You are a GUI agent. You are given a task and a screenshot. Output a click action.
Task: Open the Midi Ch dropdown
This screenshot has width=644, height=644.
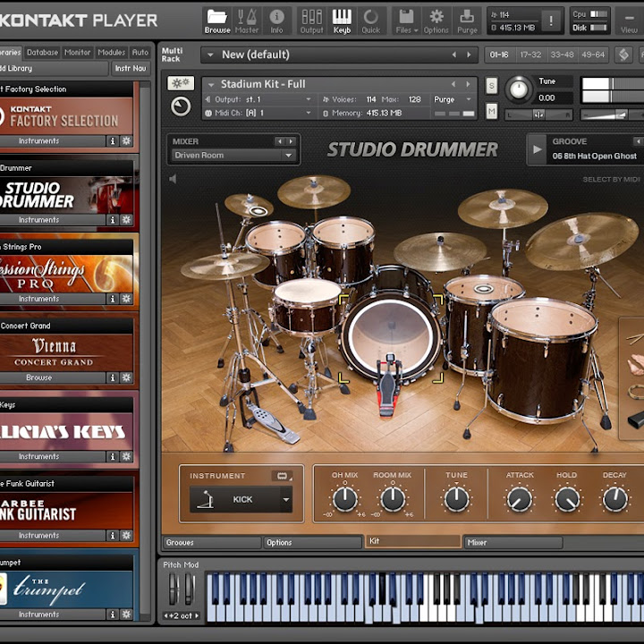point(308,113)
